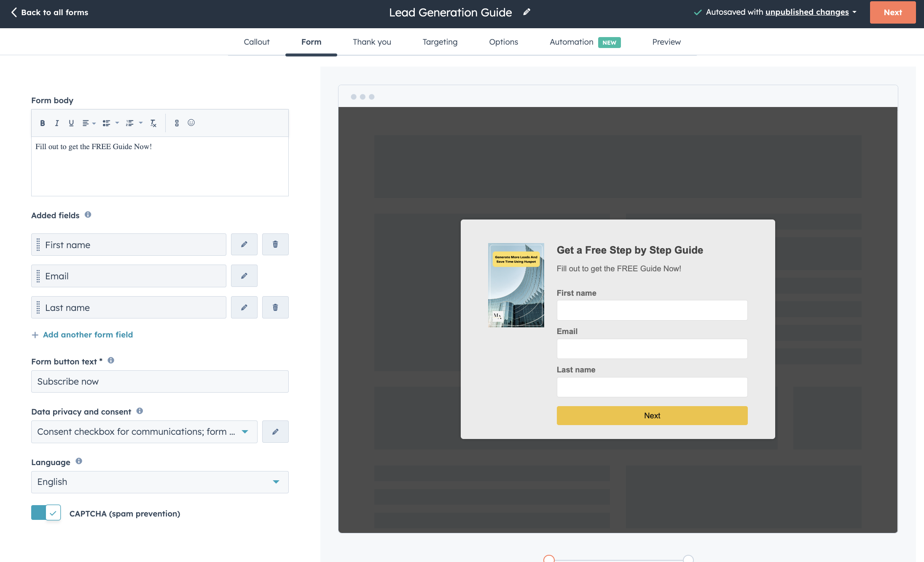The image size is (924, 562).
Task: Switch to the Thank you tab
Action: [x=372, y=42]
